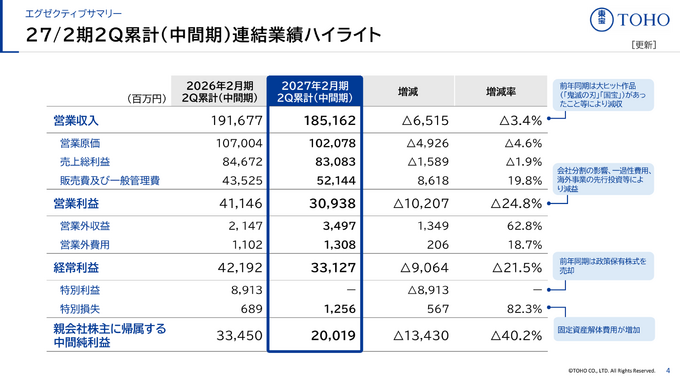Click the value △40.2%
Viewport: 680px width, 382px height.
click(x=516, y=335)
